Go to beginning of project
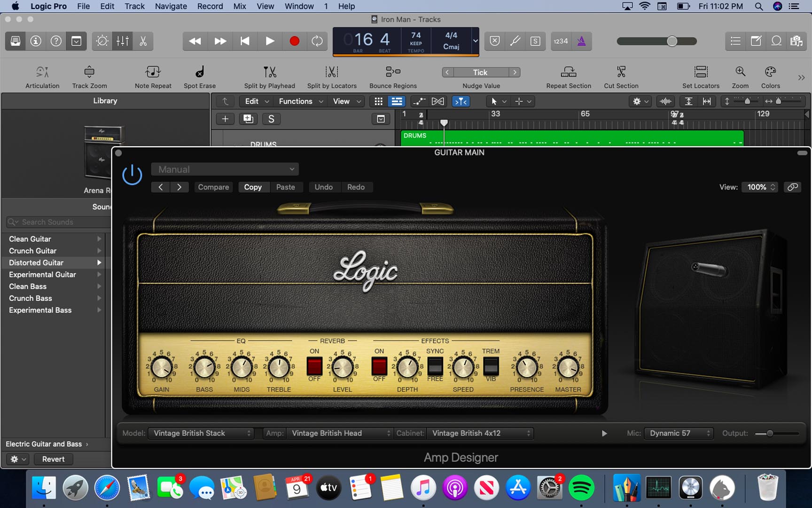 click(245, 41)
